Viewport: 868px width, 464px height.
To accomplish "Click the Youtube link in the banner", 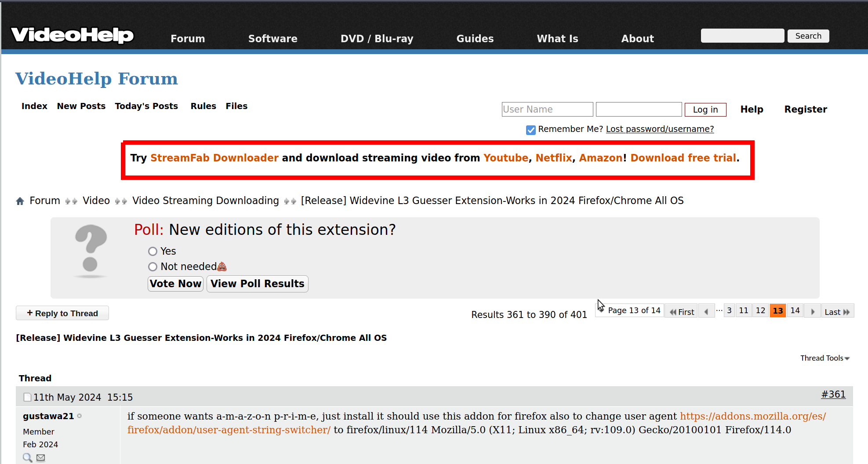I will (506, 158).
